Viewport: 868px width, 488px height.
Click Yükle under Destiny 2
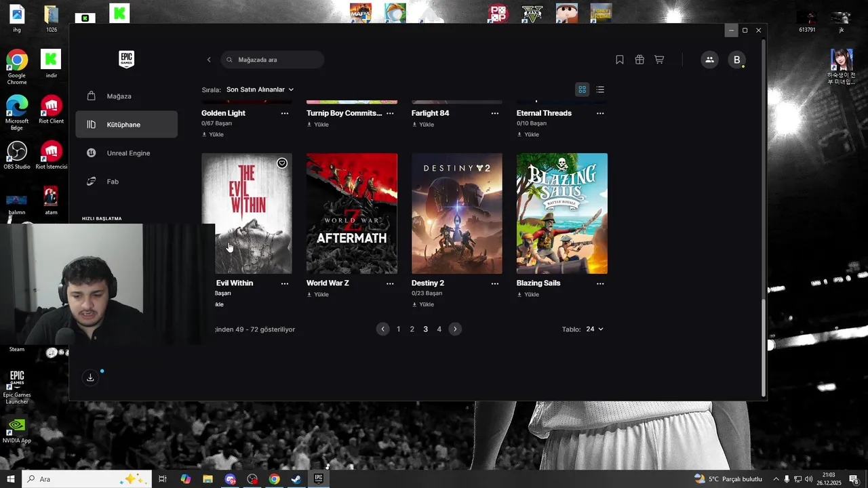(422, 304)
